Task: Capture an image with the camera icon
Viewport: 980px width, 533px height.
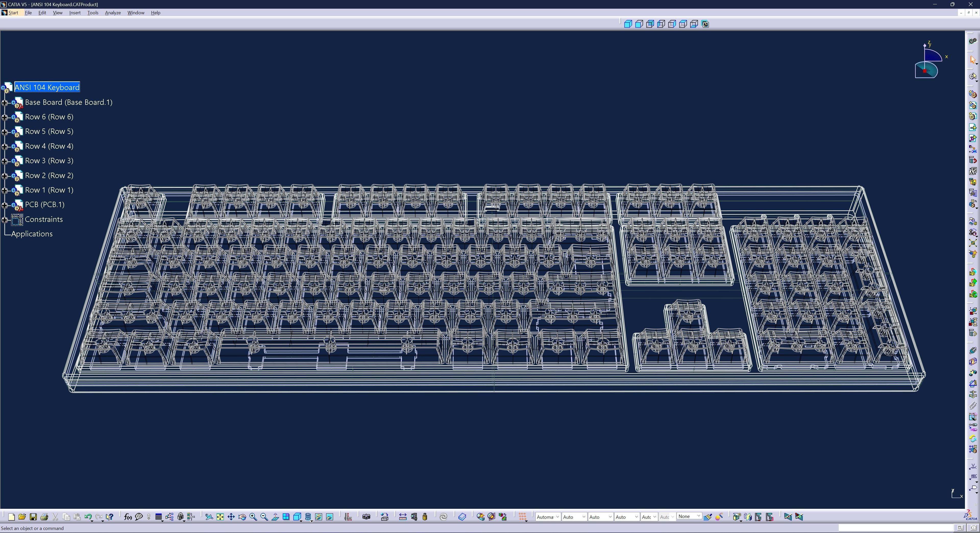Action: point(366,517)
